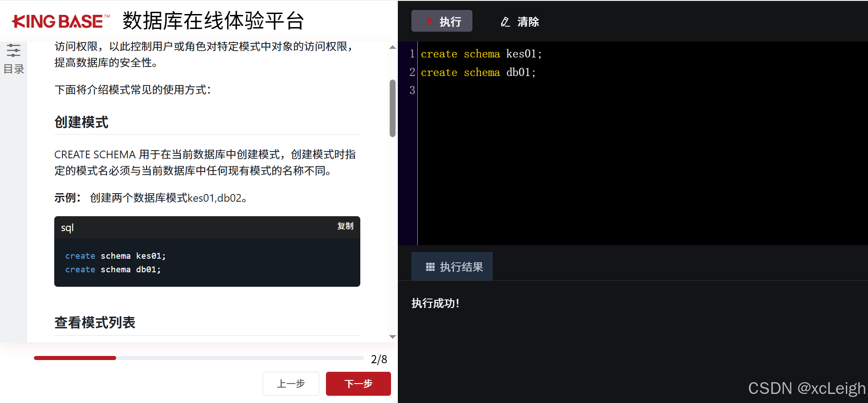Click the CREATE SCHEMA description paragraph
Image resolution: width=868 pixels, height=403 pixels.
(x=205, y=162)
